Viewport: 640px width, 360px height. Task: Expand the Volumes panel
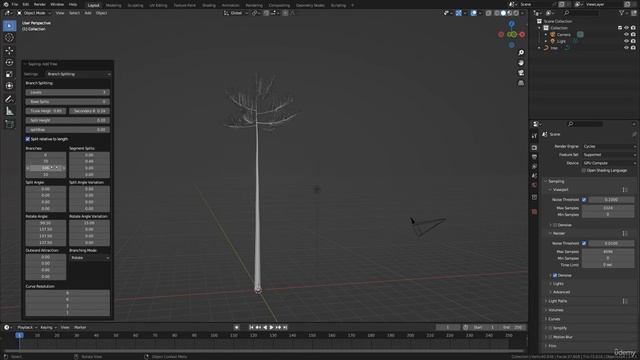[556, 310]
